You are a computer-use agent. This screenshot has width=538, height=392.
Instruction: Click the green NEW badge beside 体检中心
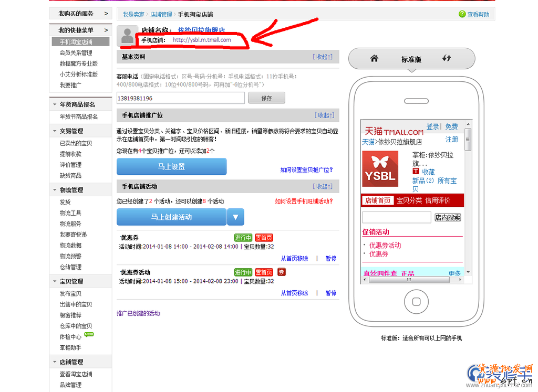(89, 334)
